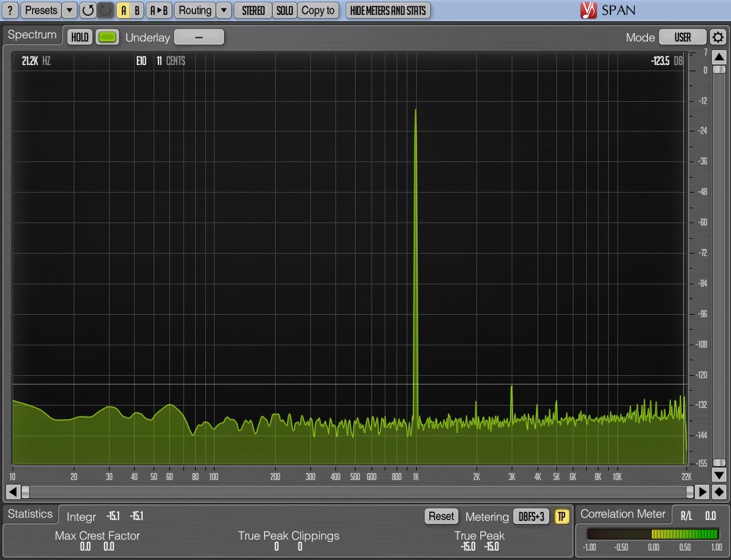This screenshot has height=560, width=731.
Task: Switch to the B state slot
Action: point(137,10)
